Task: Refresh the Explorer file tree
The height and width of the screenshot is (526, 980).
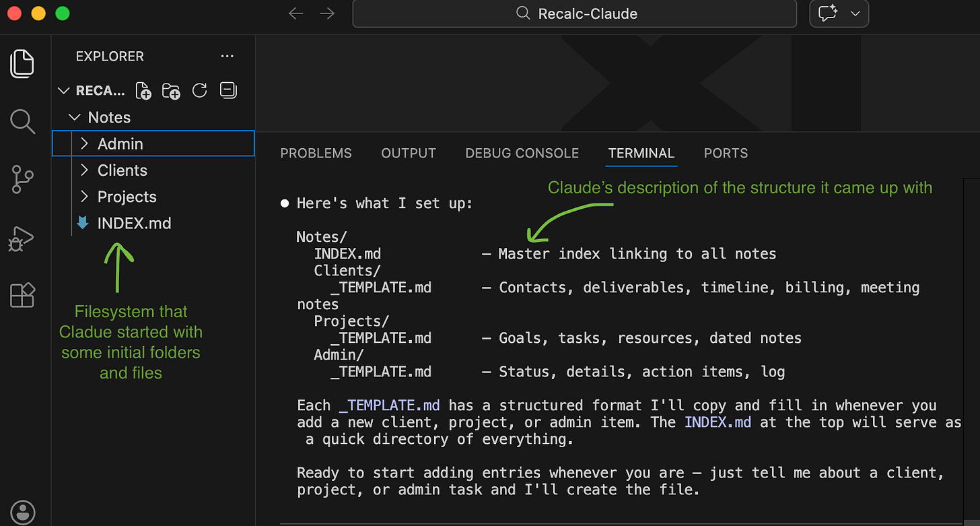Action: click(x=200, y=90)
